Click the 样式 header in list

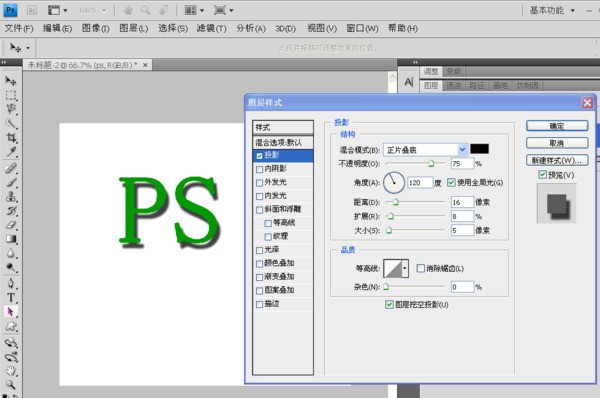click(x=283, y=127)
